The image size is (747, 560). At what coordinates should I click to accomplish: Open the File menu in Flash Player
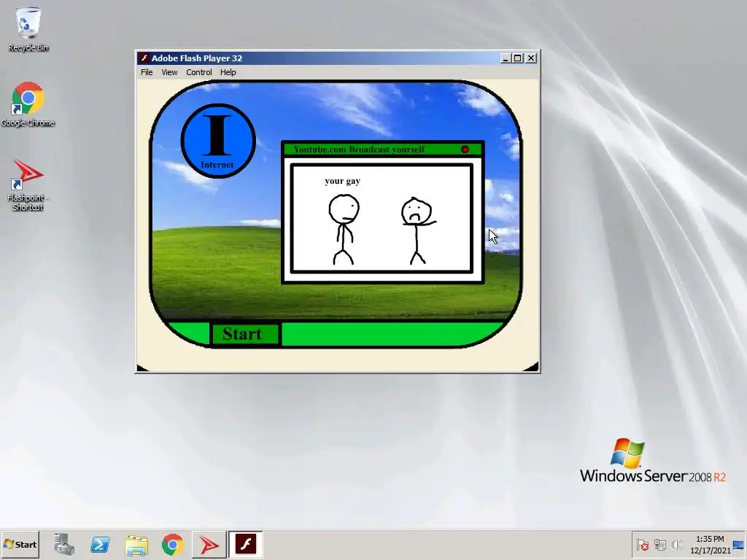[147, 72]
